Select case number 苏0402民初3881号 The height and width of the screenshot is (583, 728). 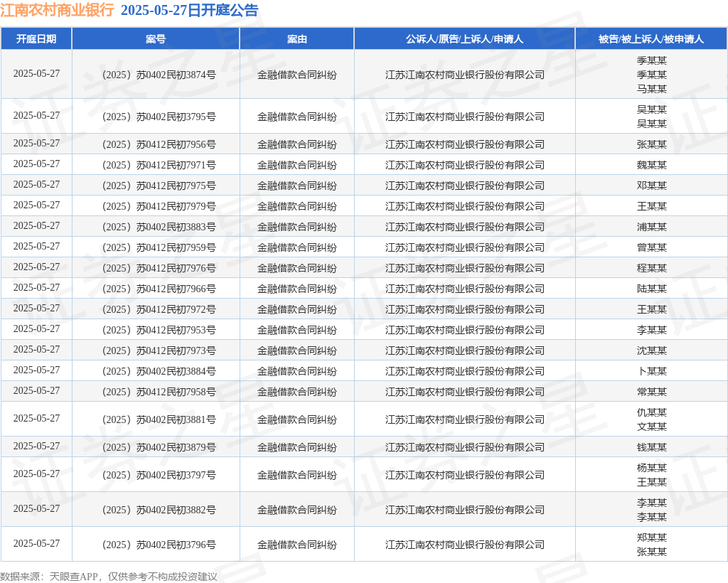pos(159,419)
